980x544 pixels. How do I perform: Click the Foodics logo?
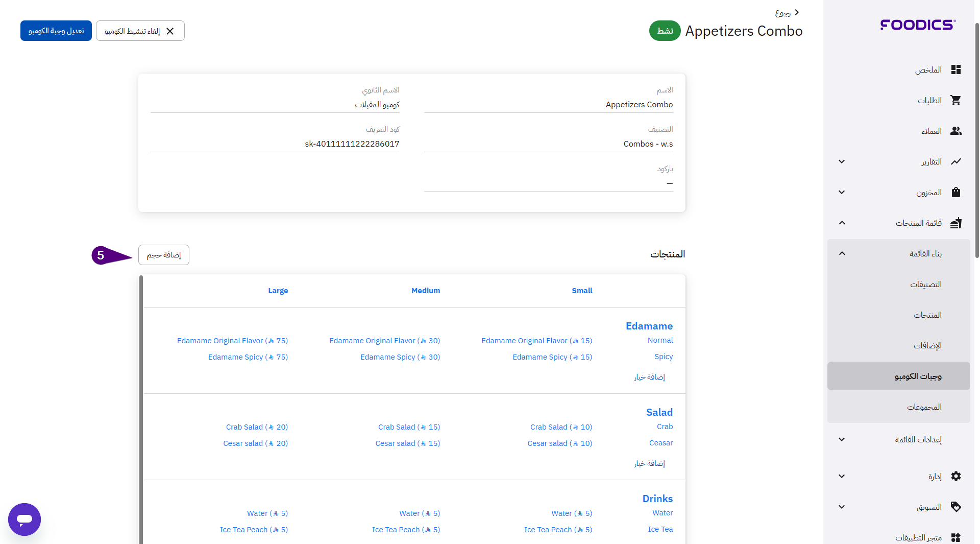918,25
